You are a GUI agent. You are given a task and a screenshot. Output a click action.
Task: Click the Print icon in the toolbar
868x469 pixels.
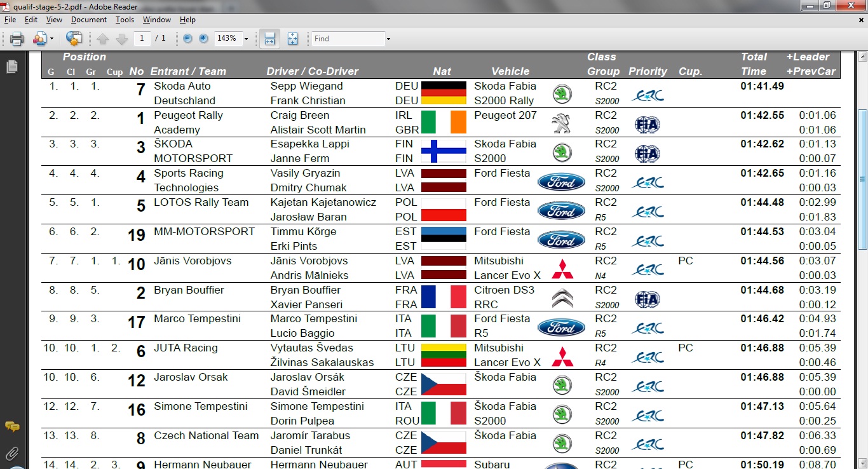tap(17, 39)
